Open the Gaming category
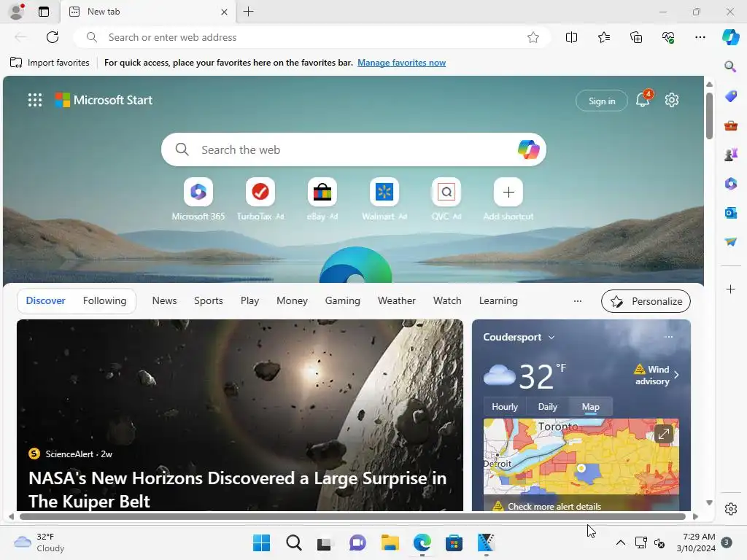747x560 pixels. click(x=343, y=301)
